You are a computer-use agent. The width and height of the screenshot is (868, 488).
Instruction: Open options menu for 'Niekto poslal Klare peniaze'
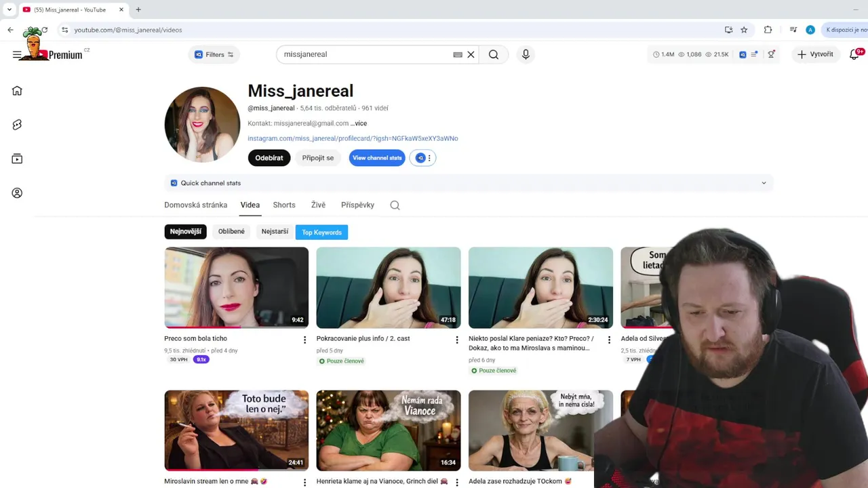609,340
